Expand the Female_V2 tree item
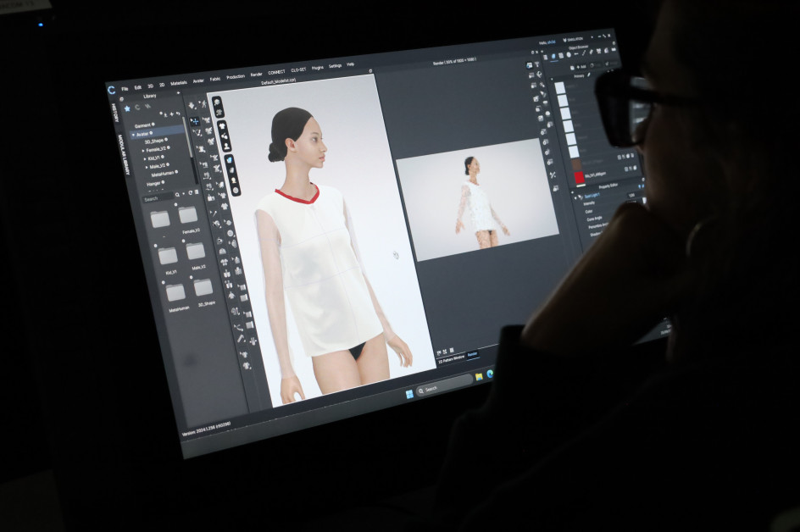 143,150
